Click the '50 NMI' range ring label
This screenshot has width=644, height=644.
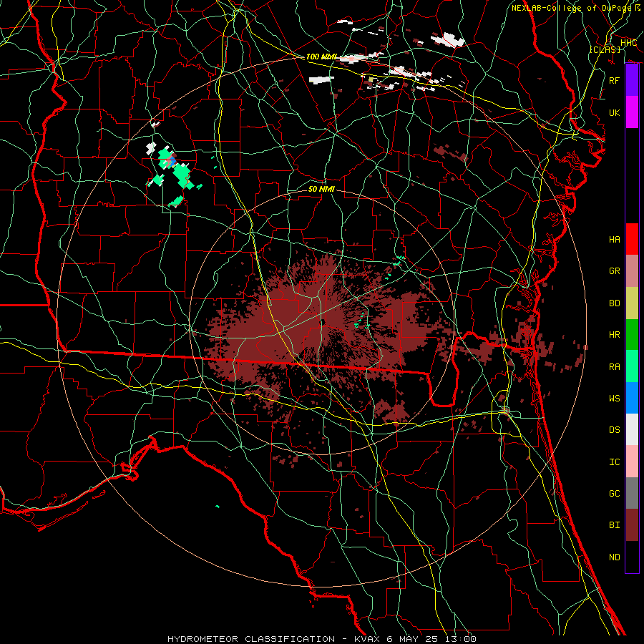click(x=321, y=189)
